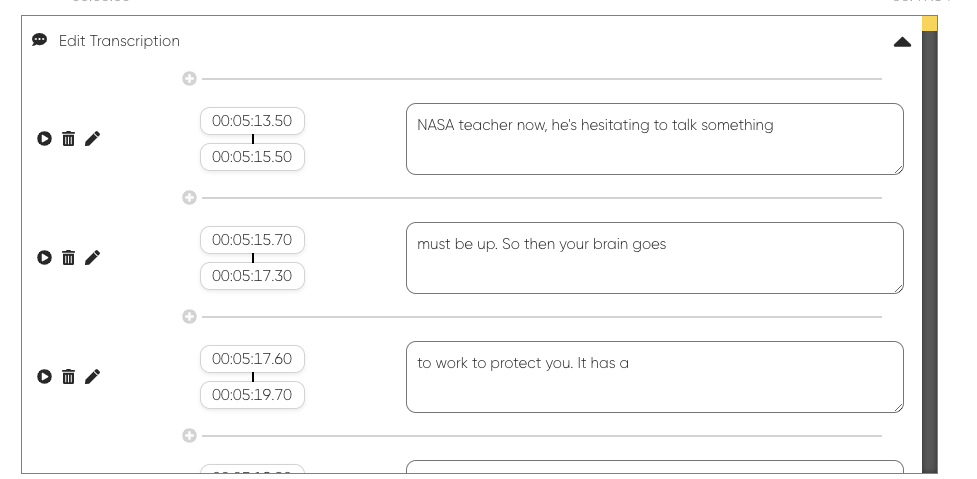Click the speech bubble Edit Transcription icon
Viewport: 977px width, 479px height.
point(39,41)
